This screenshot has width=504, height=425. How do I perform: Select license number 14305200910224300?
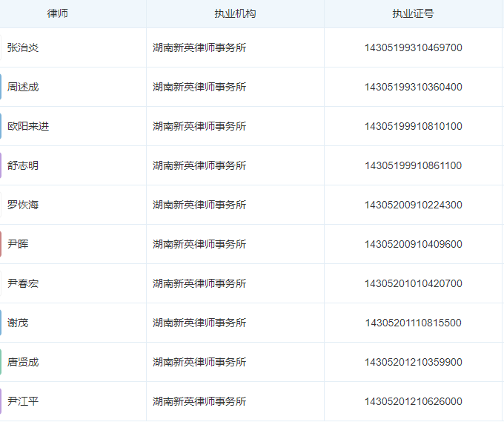413,205
